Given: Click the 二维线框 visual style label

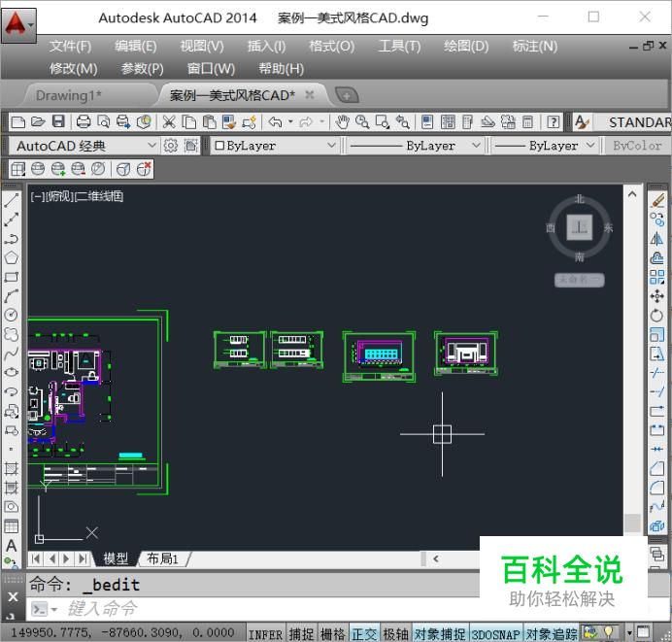Looking at the screenshot, I should (99, 197).
